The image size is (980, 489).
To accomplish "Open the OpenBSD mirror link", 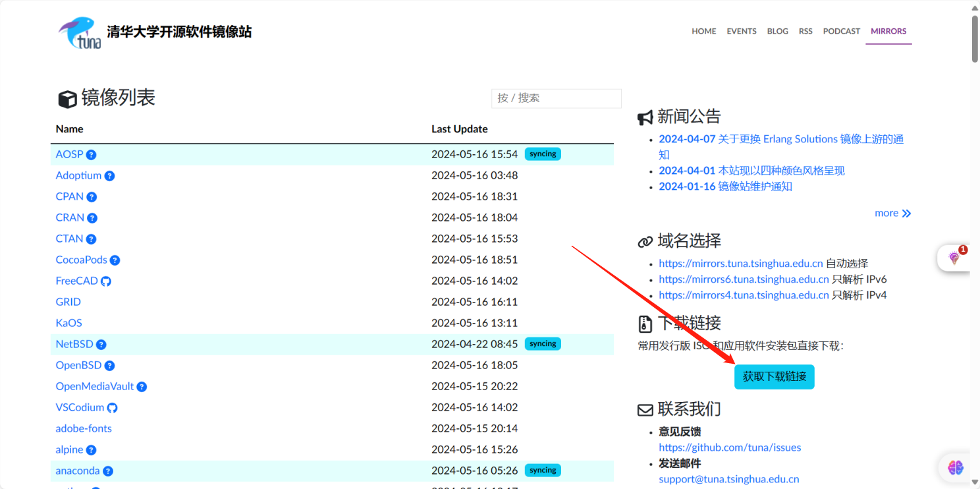I will pyautogui.click(x=78, y=365).
